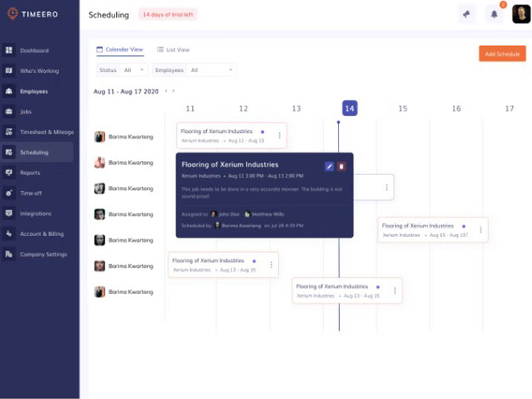Viewport: 532px width, 399px height.
Task: Go to Jobs menu item
Action: point(26,112)
